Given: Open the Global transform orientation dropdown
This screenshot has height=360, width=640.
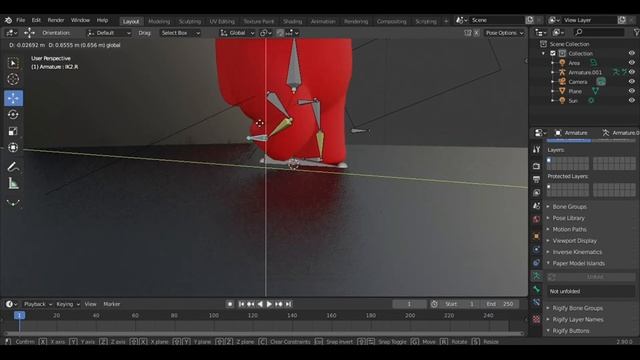Looking at the screenshot, I should 237,33.
